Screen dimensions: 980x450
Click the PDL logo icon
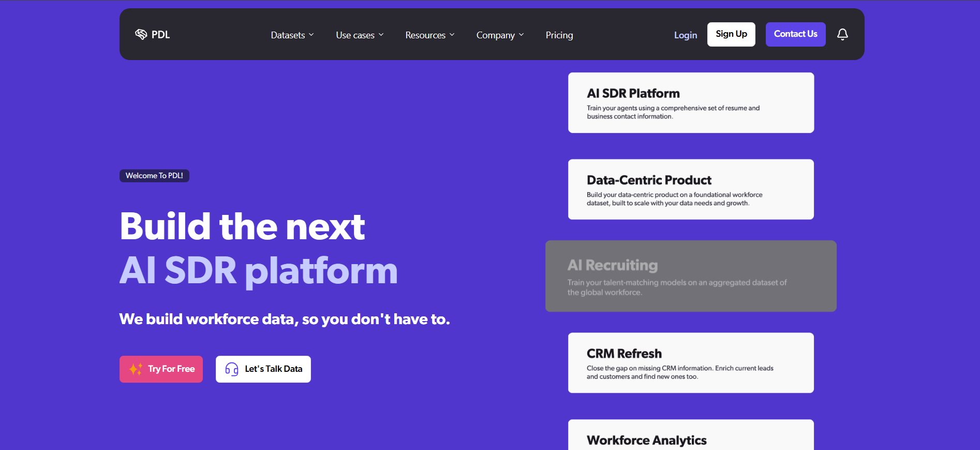141,34
